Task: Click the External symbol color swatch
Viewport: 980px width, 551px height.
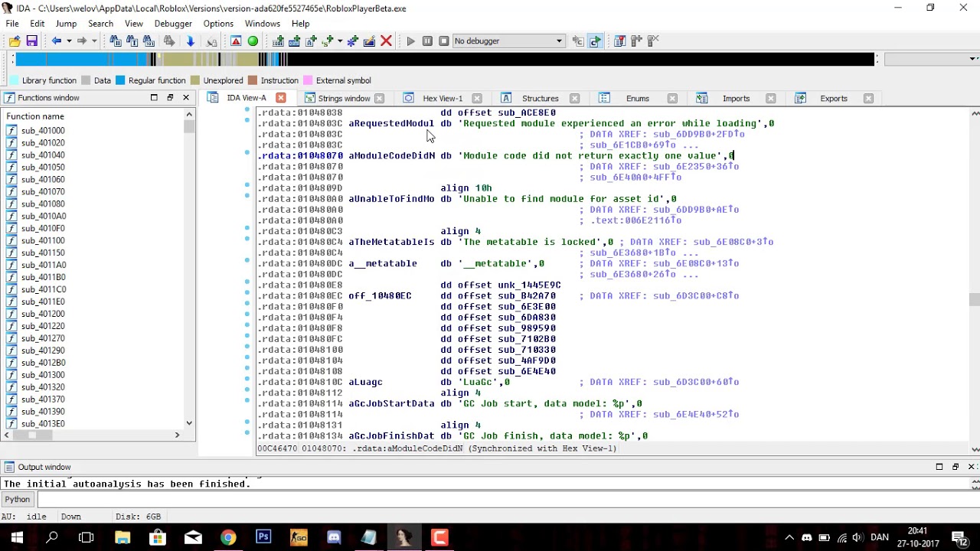Action: [308, 80]
